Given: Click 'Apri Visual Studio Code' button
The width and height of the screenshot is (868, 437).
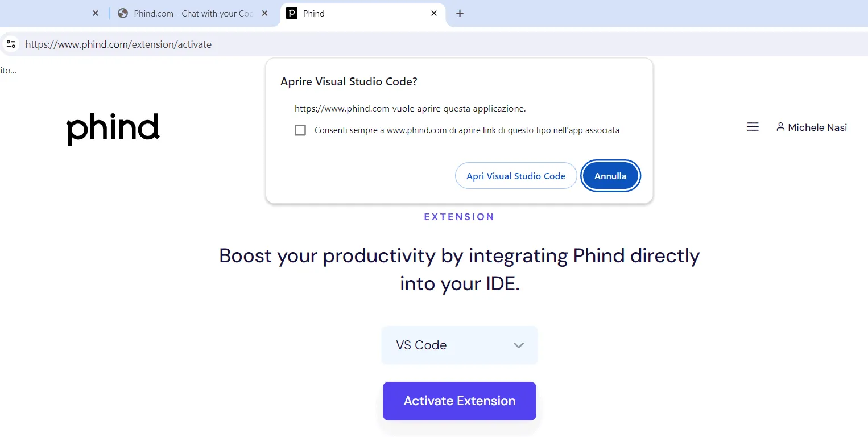Looking at the screenshot, I should [x=515, y=175].
